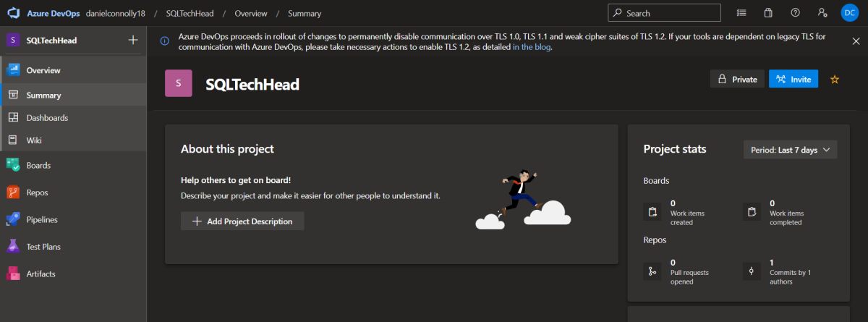Viewport: 868px width, 322px height.
Task: Open Test Plans in the sidebar
Action: (73, 247)
